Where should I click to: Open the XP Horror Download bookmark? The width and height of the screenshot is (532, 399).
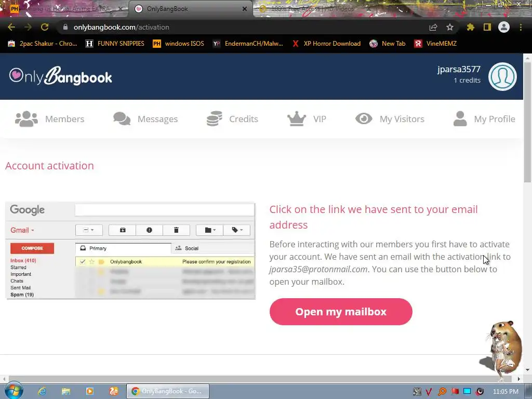(326, 44)
